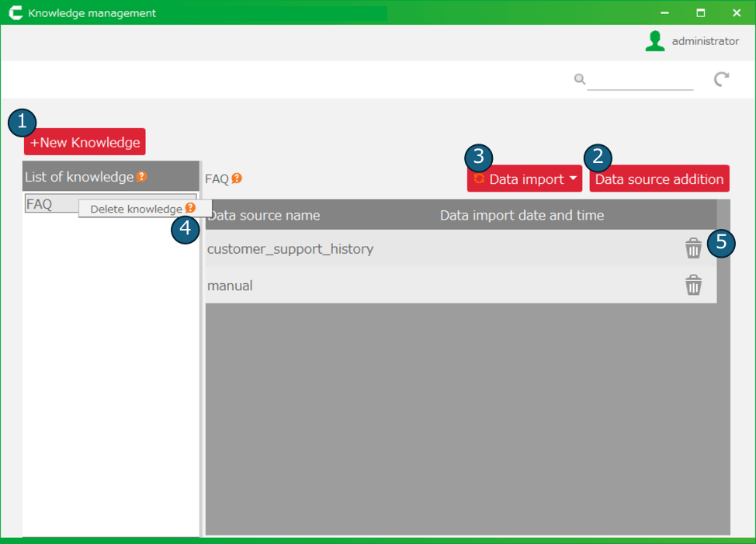Click the magnifier search icon
The height and width of the screenshot is (544, 756).
[x=579, y=78]
